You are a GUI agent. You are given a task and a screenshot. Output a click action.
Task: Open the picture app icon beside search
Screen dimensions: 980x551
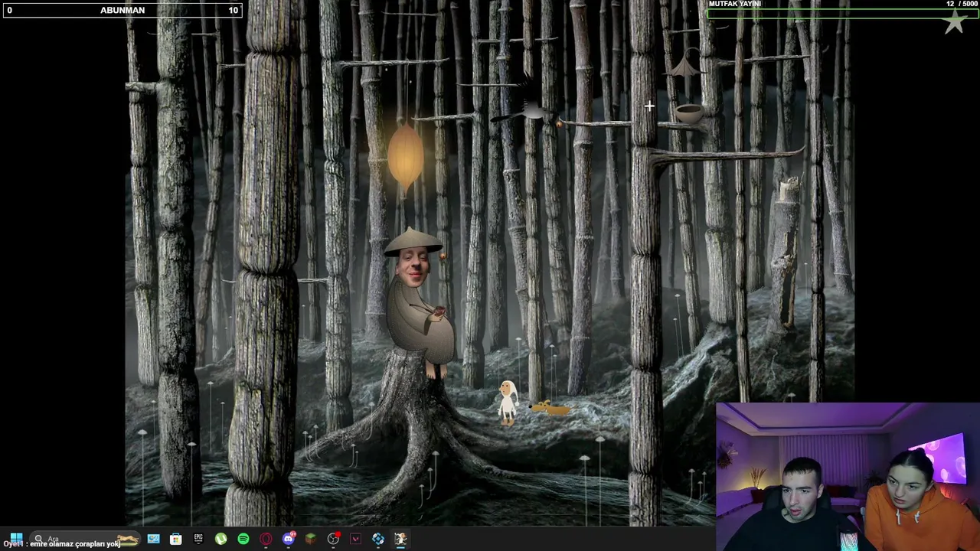pyautogui.click(x=153, y=539)
